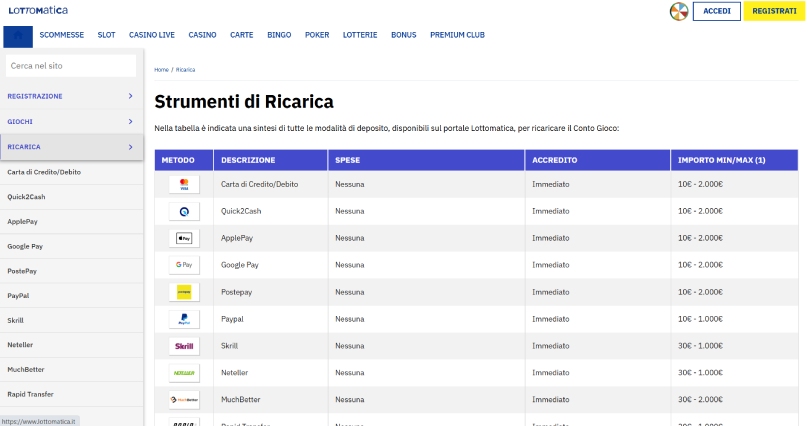808x426 pixels.
Task: Click the MuchBetter description cell
Action: tap(271, 399)
